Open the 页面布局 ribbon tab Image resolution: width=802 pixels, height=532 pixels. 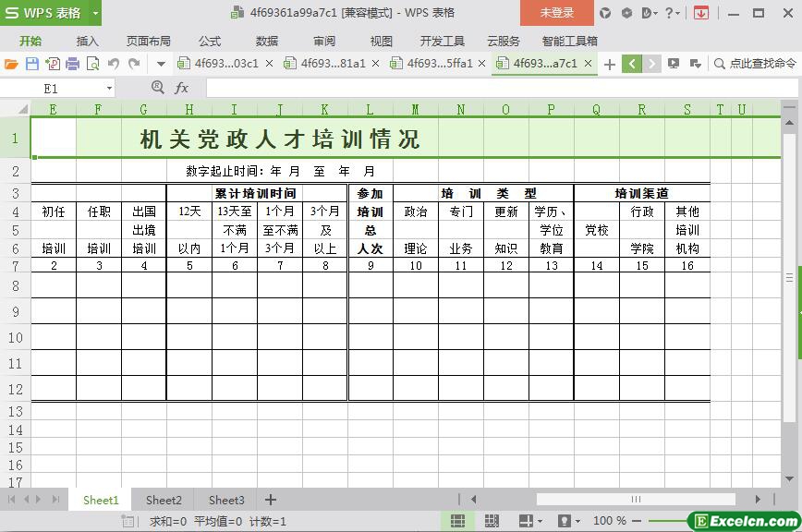tap(149, 41)
